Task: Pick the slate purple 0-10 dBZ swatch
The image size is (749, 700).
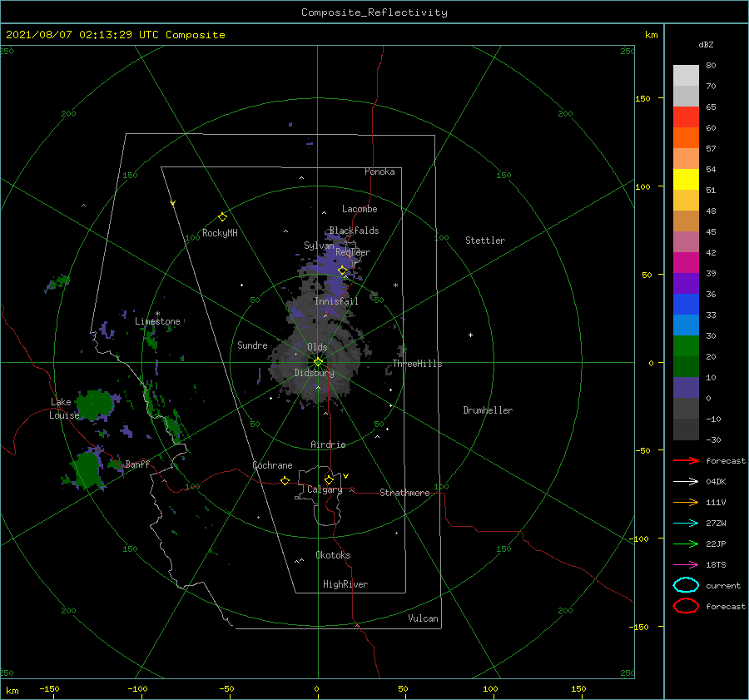Action: (x=686, y=387)
